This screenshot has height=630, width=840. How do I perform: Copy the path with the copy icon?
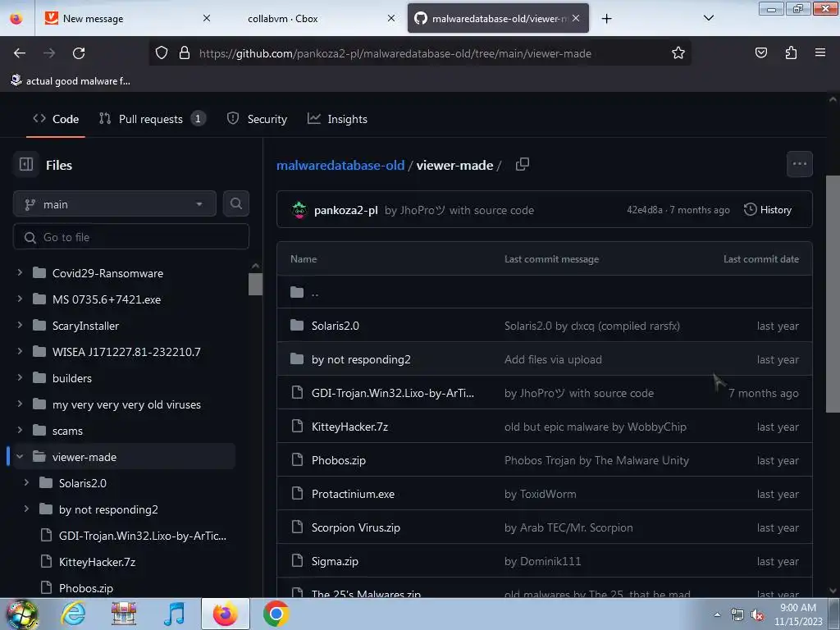[523, 164]
